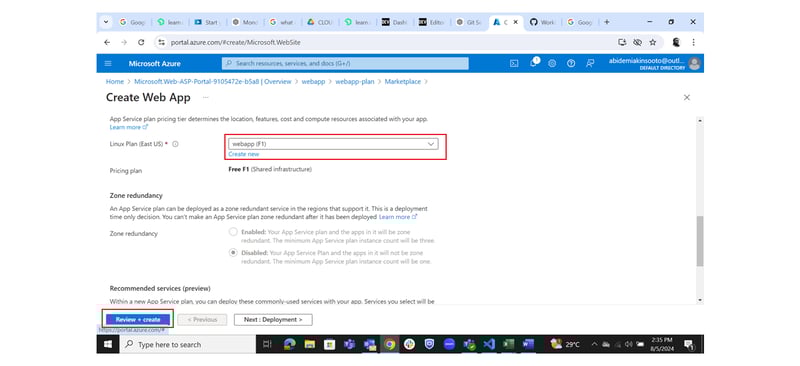Screen dimensions: 800x366
Task: Open the weather 29°C taskbar widget
Action: tap(566, 345)
